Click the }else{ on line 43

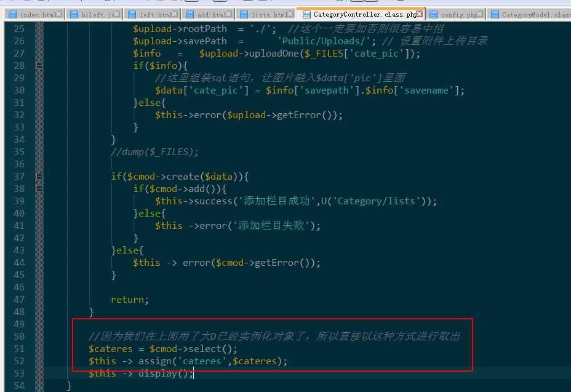point(127,250)
